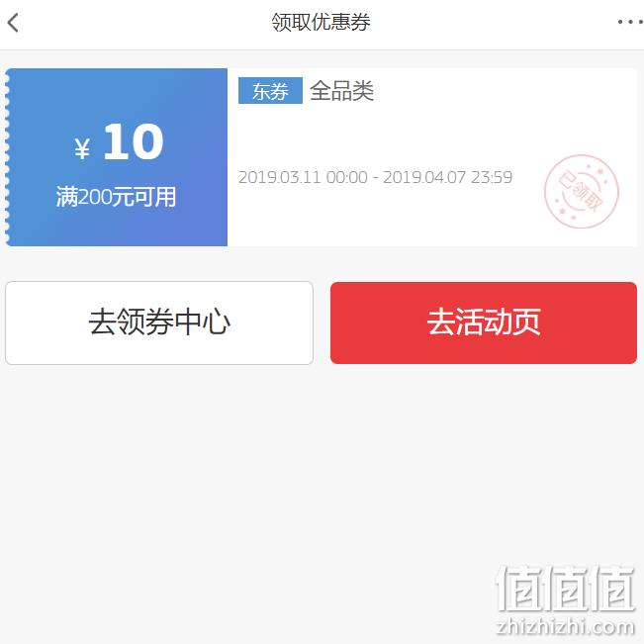The image size is (644, 644).
Task: Tap the end date 2019.04.07 23:59
Action: tap(448, 177)
